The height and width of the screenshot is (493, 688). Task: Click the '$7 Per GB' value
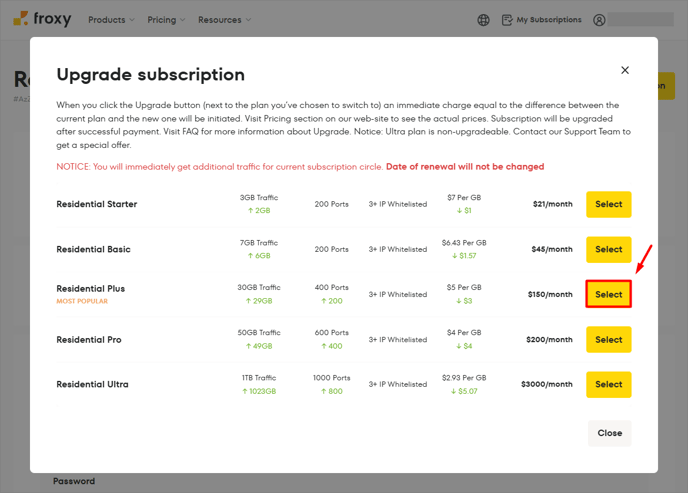[464, 198]
